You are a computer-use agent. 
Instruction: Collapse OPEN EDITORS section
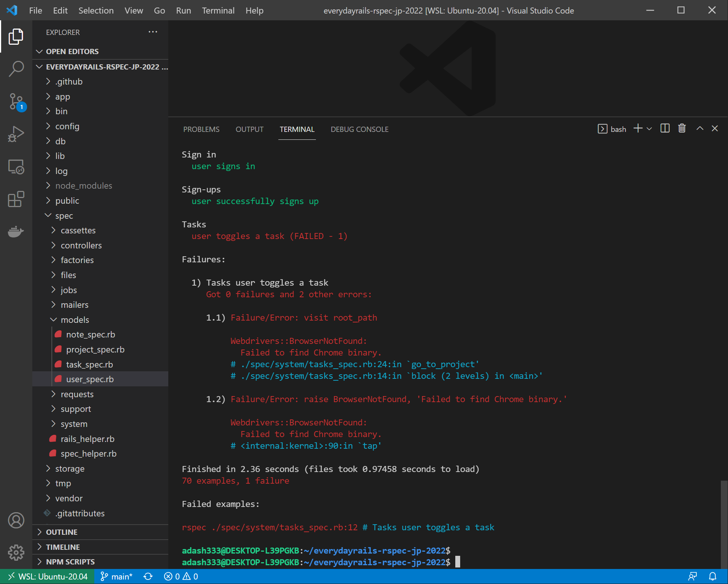pyautogui.click(x=100, y=51)
